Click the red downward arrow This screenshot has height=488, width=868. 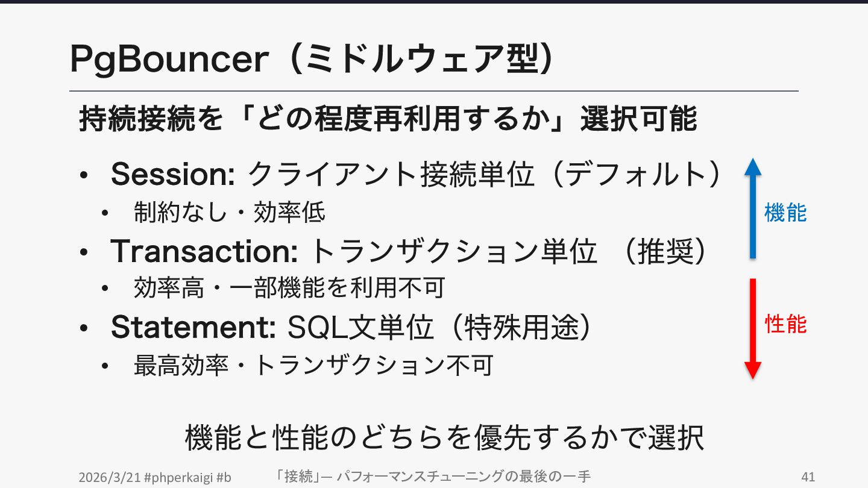(x=752, y=328)
